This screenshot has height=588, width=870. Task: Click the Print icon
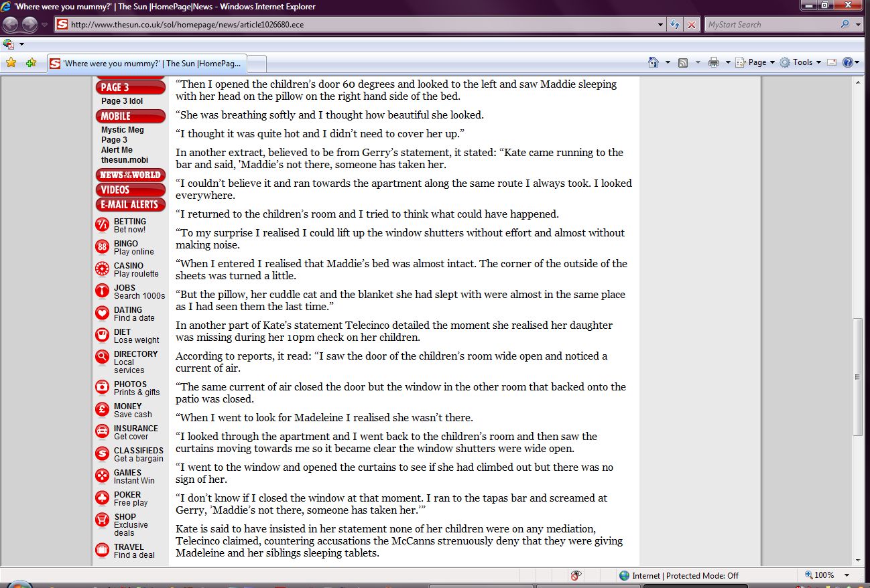(713, 62)
